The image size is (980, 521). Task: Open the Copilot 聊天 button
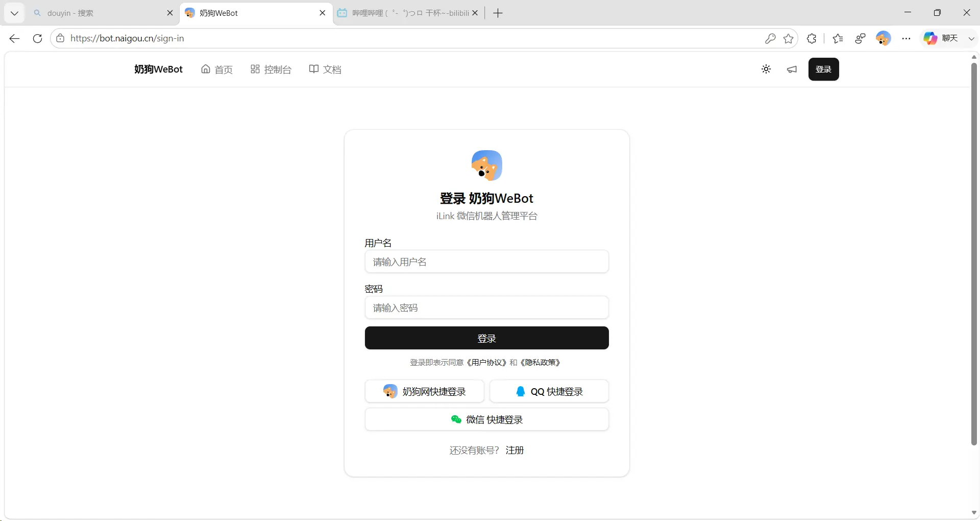click(942, 38)
